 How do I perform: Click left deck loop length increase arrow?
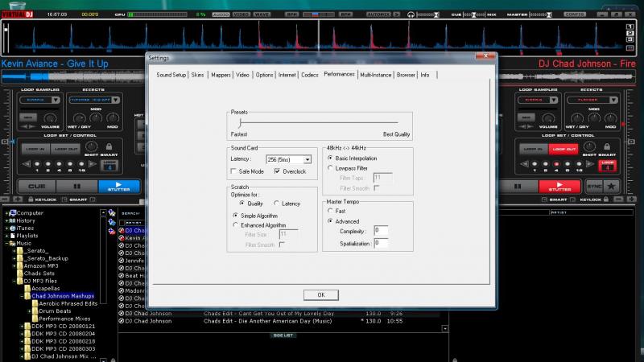pyautogui.click(x=93, y=164)
